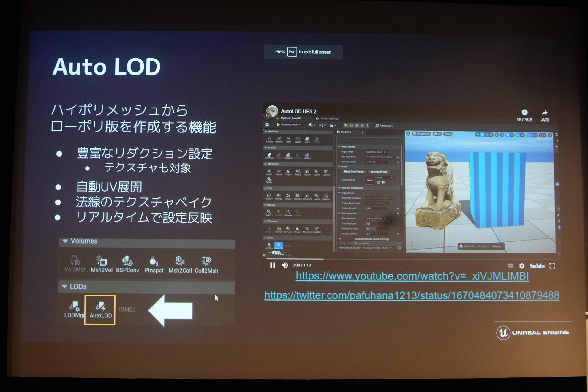Viewport: 588px width, 392px height.
Task: Activate the translate gizmo in viewport toolbar
Action: pyautogui.click(x=482, y=135)
